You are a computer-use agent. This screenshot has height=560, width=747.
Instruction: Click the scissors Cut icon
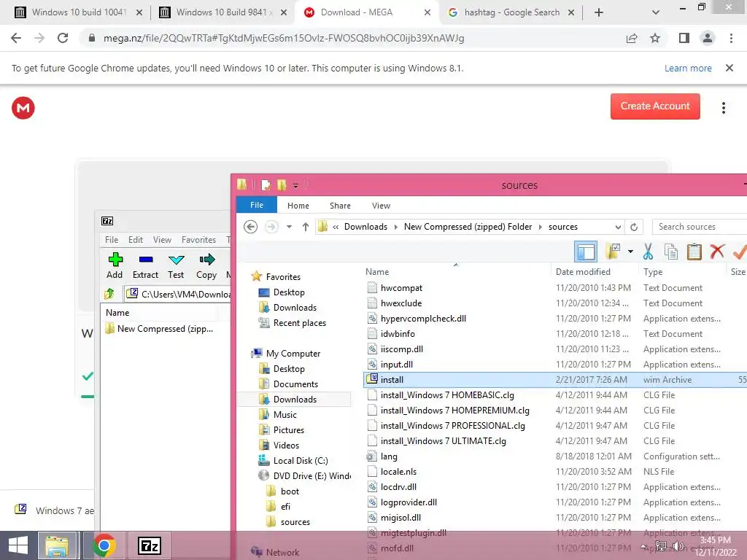(648, 252)
